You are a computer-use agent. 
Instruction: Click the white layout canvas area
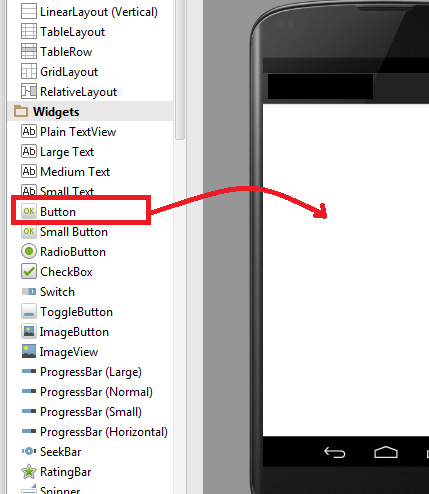(x=346, y=270)
